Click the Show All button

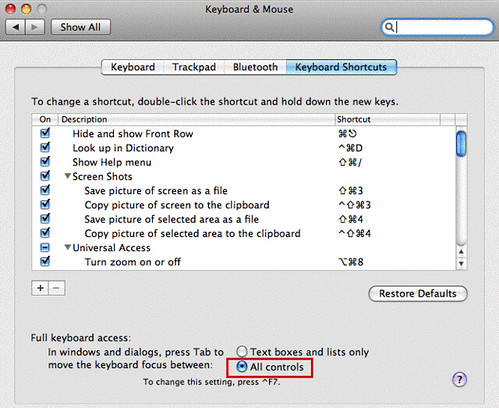pos(80,27)
